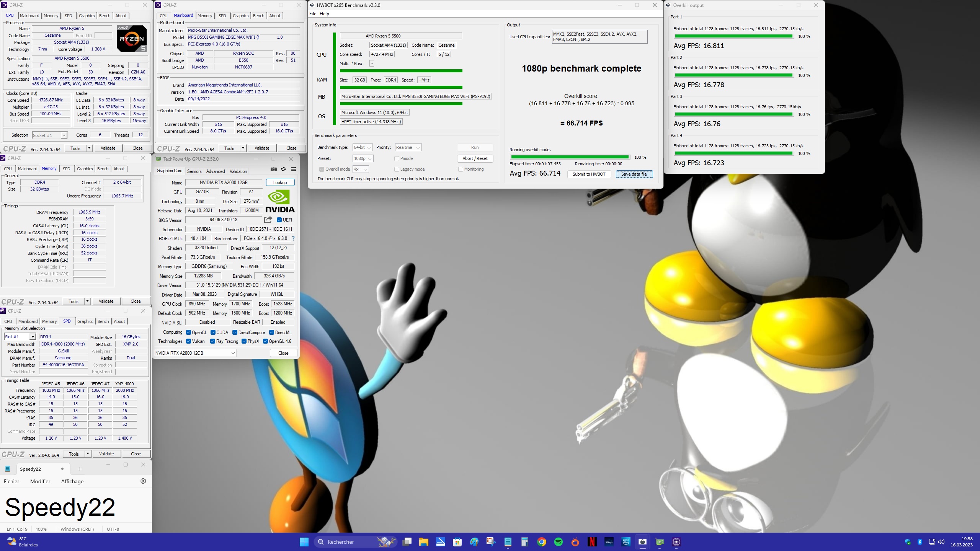Screen dimensions: 980x551
Task: Open Disney+ from the taskbar
Action: [609, 542]
